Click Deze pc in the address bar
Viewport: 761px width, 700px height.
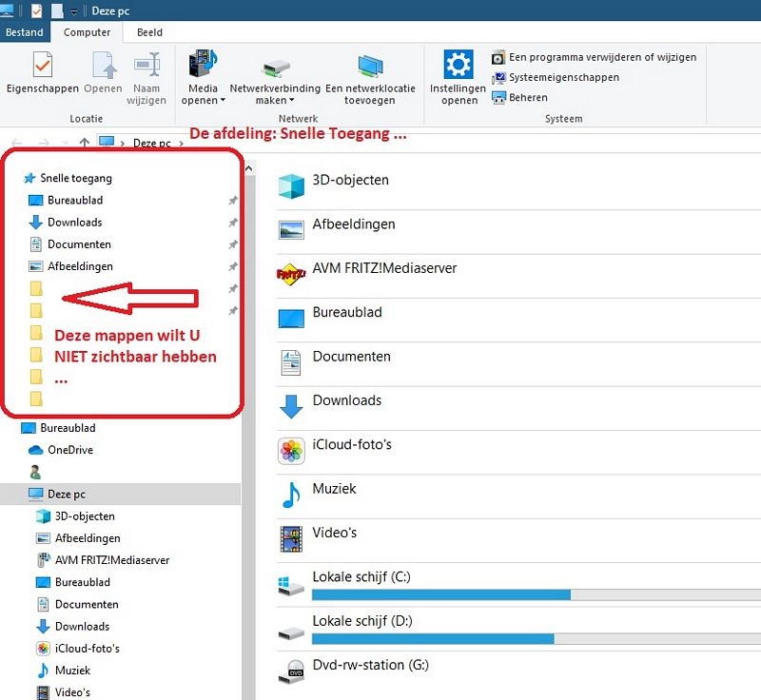coord(152,143)
